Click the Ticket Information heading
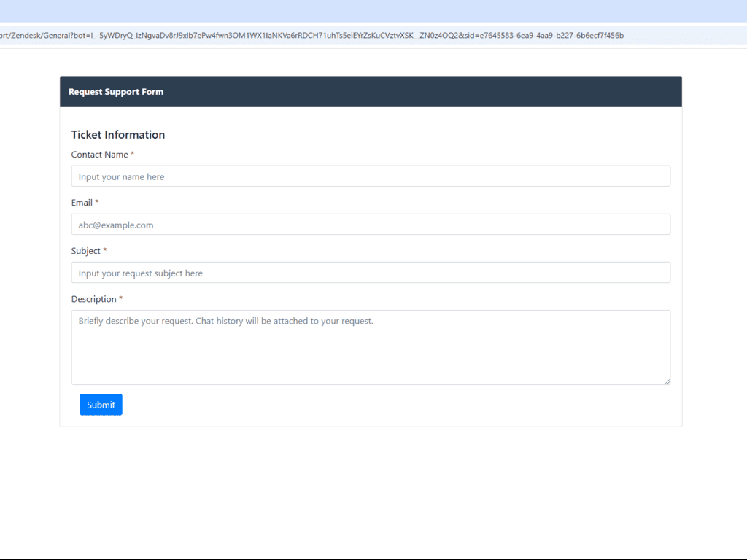 point(118,135)
